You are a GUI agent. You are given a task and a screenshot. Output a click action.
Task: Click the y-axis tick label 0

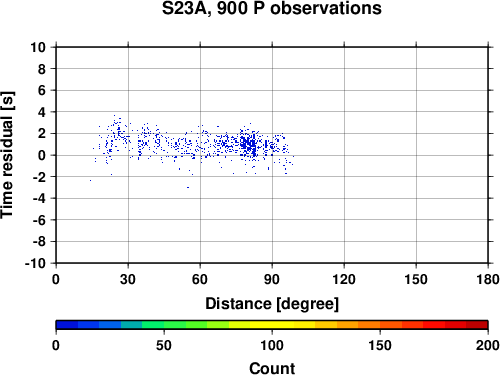(x=42, y=155)
